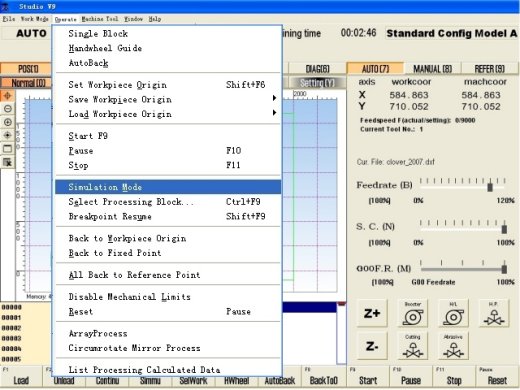Image resolution: width=520 pixels, height=390 pixels.
Task: Click the F11 Stop button at bottom
Action: point(454,378)
